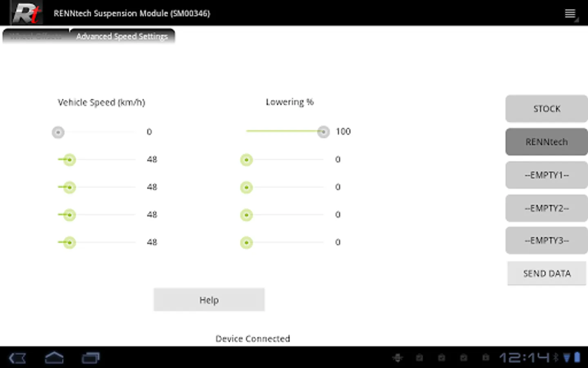Viewport: 588px width, 368px height.
Task: Choose the --EMPTY3-- preset slot
Action: coord(547,240)
